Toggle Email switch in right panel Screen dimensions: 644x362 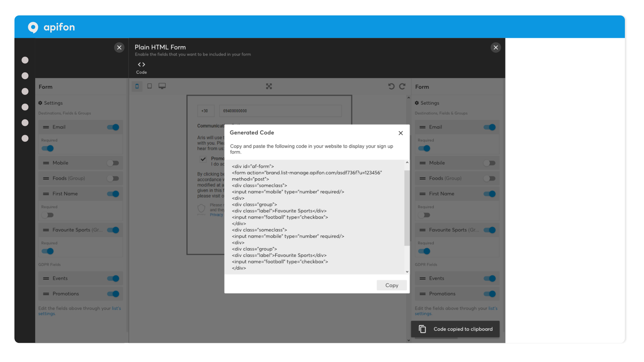tap(490, 127)
